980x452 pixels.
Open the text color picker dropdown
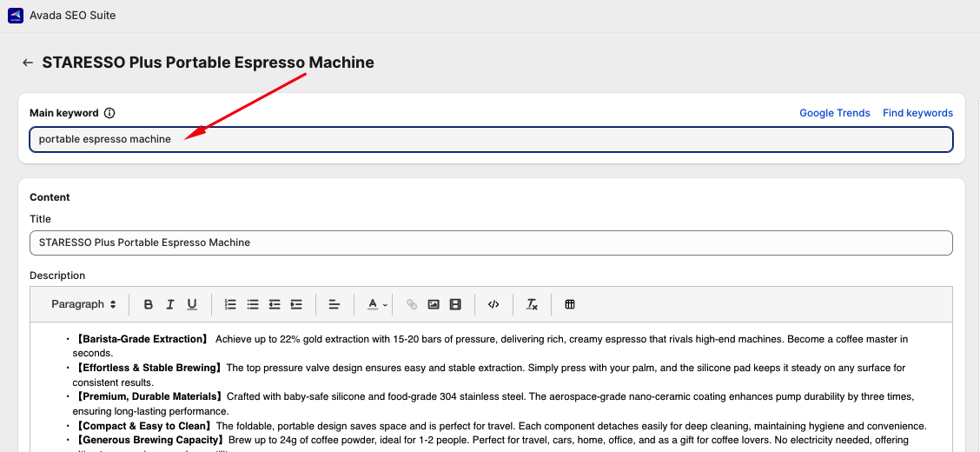(x=375, y=304)
